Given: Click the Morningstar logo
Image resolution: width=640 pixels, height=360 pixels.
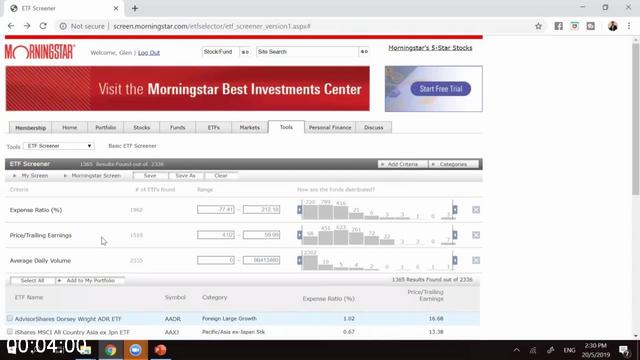Looking at the screenshot, I should tap(40, 52).
